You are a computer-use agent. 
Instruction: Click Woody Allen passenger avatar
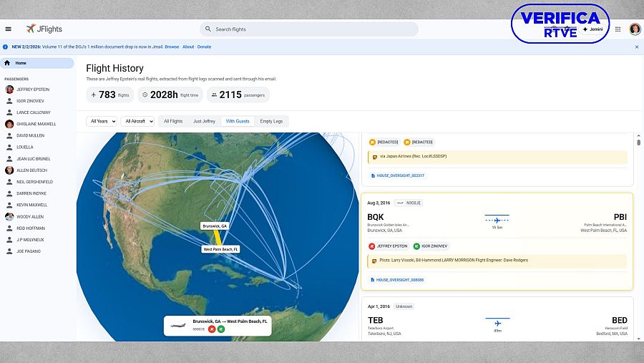point(9,216)
